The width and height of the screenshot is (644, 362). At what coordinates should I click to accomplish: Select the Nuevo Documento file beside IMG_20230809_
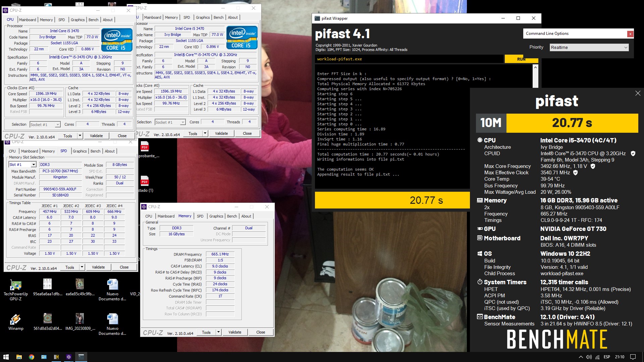tap(112, 324)
